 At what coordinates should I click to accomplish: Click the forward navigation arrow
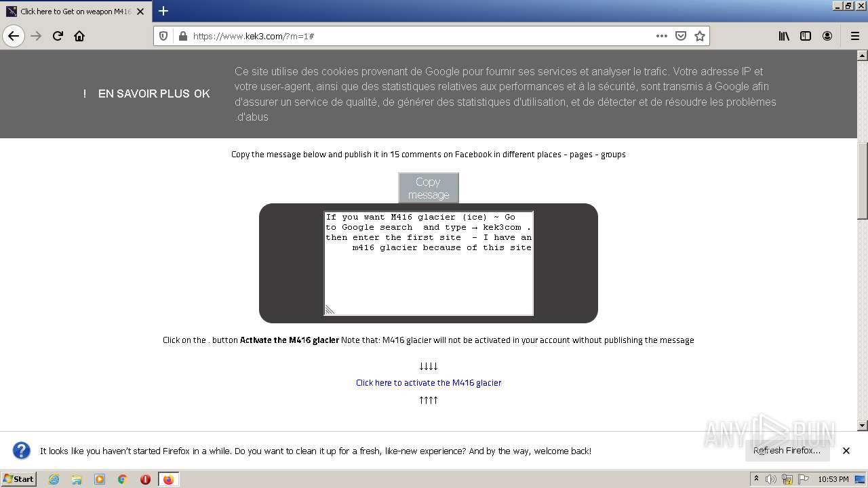coord(36,36)
